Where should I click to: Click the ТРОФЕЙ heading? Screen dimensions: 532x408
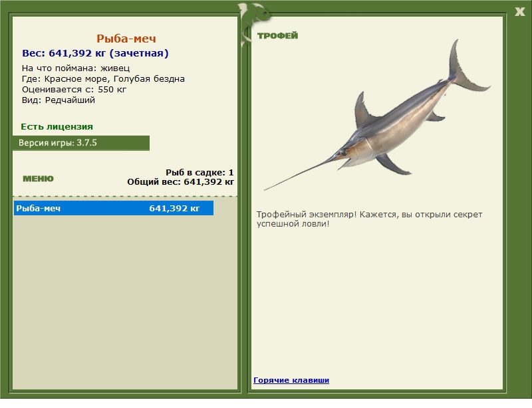coord(277,36)
